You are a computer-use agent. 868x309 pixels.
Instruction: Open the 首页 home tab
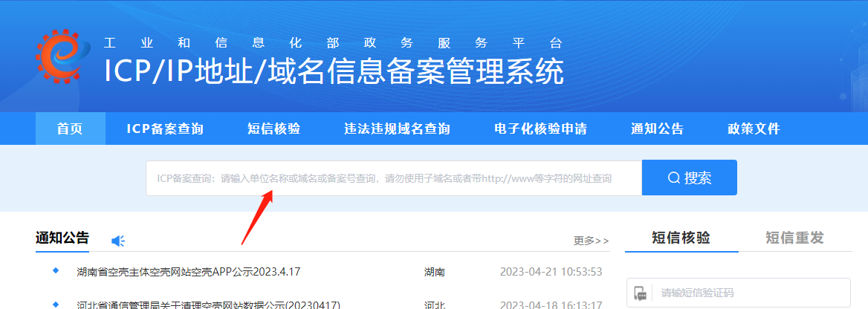pos(71,129)
